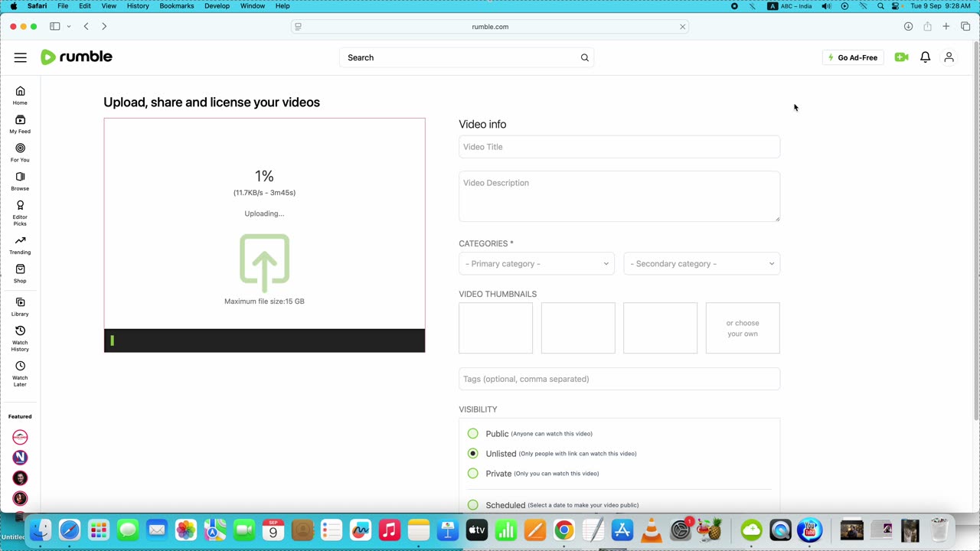Open the Bookmarks menu in menu bar
This screenshot has width=980, height=551.
tap(176, 6)
